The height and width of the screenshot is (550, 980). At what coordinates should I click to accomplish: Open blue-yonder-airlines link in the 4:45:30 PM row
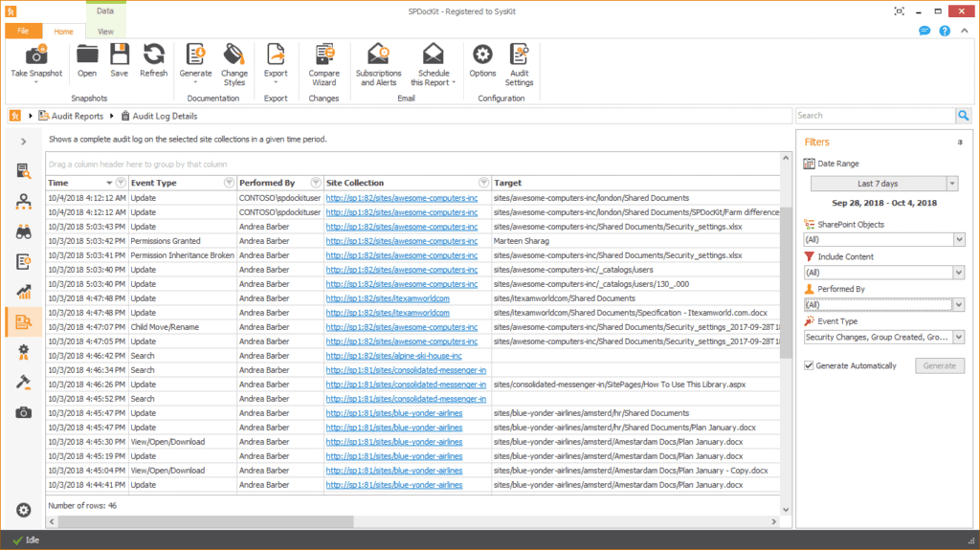point(393,442)
